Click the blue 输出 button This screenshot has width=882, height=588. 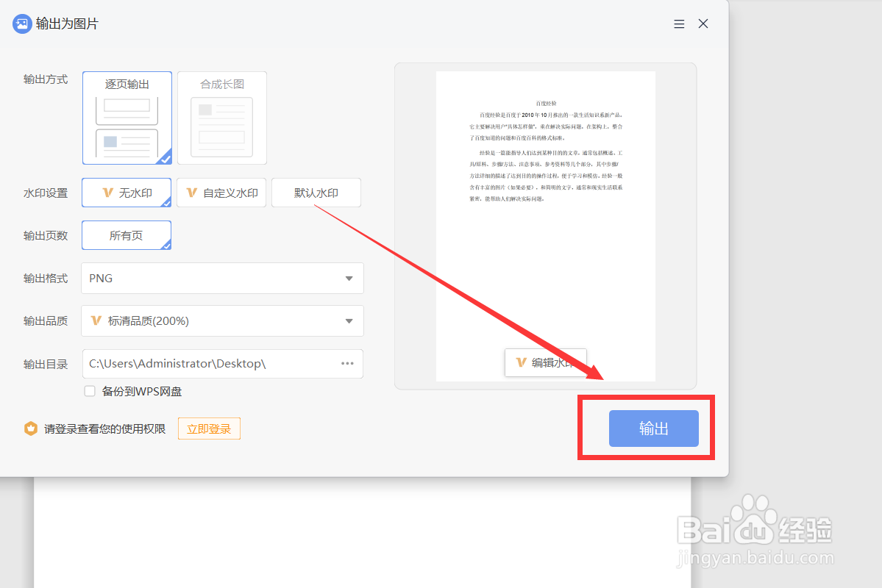coord(654,429)
